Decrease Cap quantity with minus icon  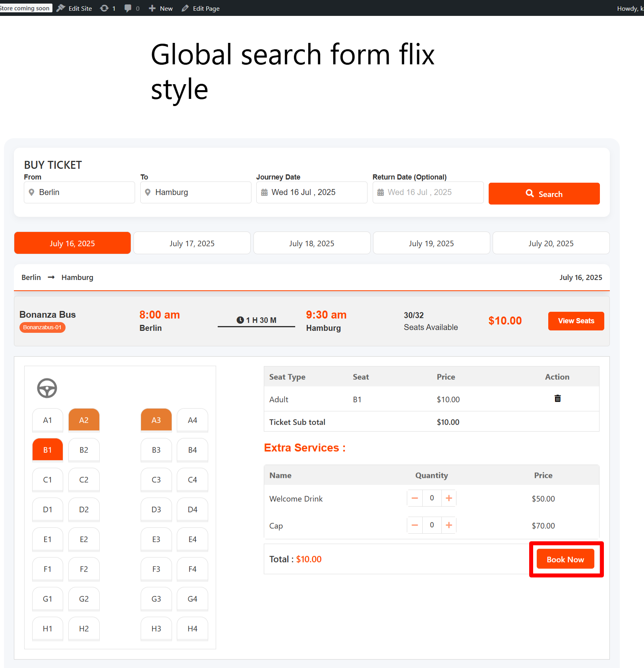pyautogui.click(x=415, y=525)
